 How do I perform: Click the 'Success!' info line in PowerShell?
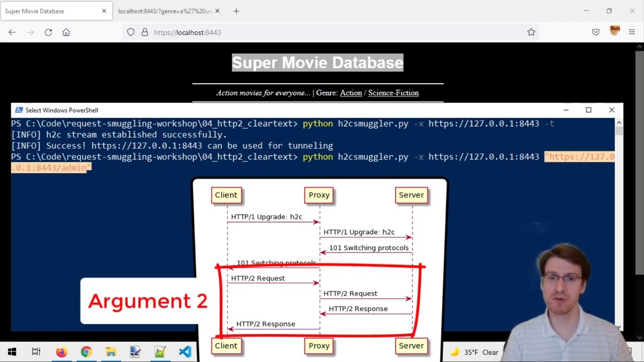[172, 146]
